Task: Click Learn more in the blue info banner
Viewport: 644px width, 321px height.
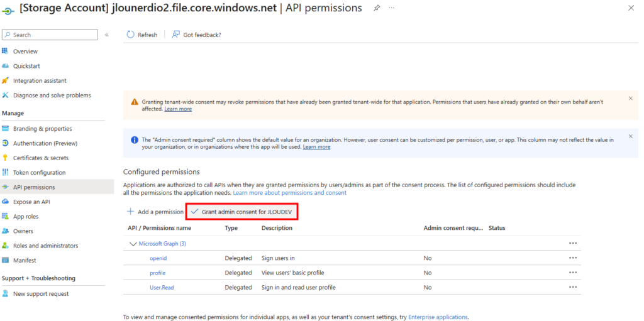Action: (317, 146)
